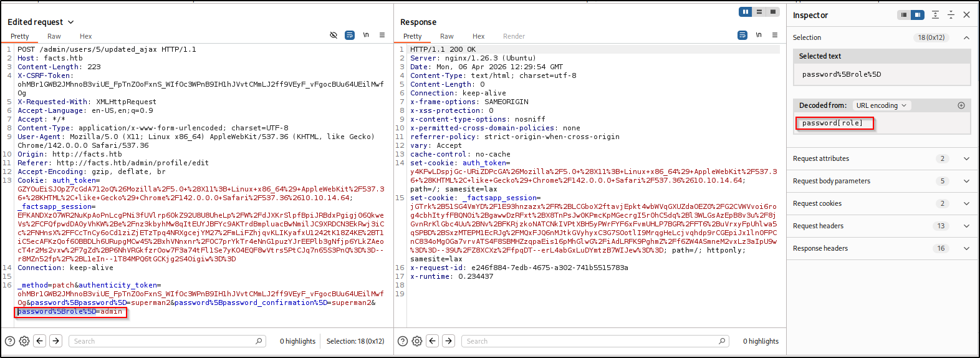980x358 pixels.
Task: Expand Response headers section
Action: click(x=966, y=248)
